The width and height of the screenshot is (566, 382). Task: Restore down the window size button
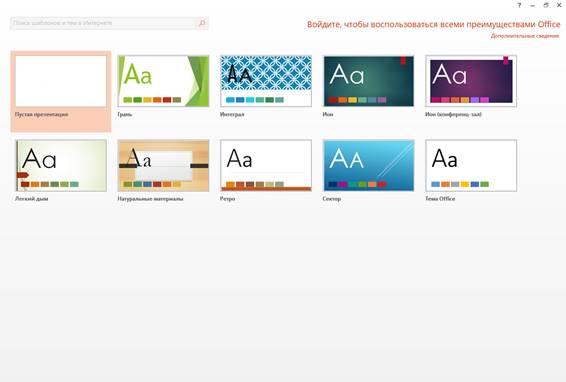tap(546, 5)
